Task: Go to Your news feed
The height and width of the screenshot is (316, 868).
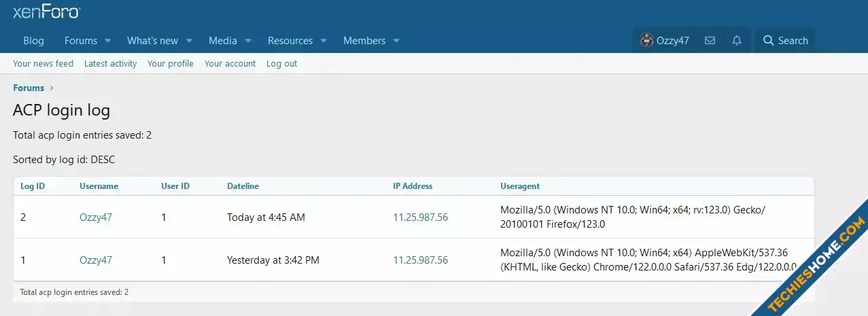Action: coord(43,64)
